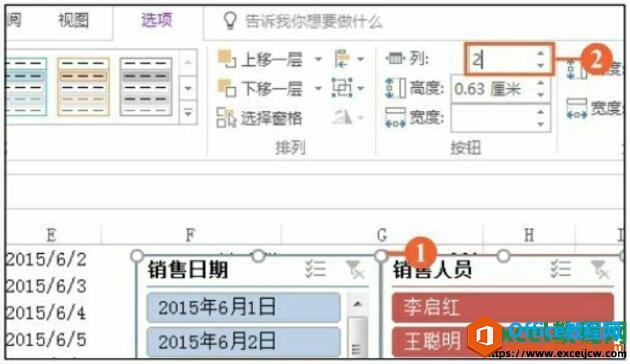Clear filter in 销售日期 slicer
The image size is (630, 364).
(355, 269)
